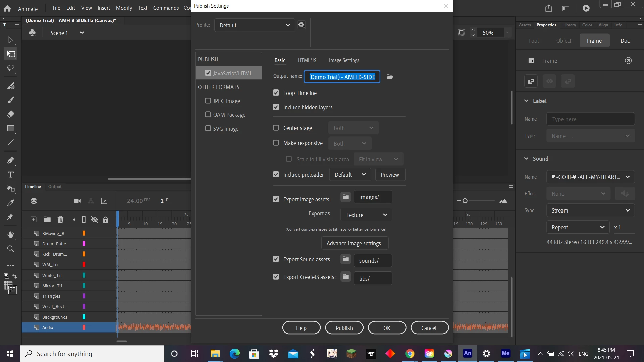This screenshot has height=362, width=644.
Task: Click the timeline zoom slider handle
Action: 465,201
